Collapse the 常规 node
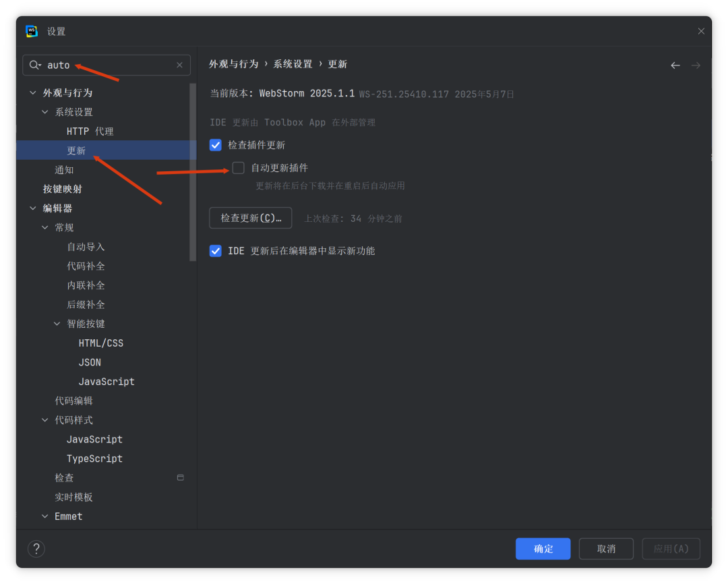 (45, 228)
